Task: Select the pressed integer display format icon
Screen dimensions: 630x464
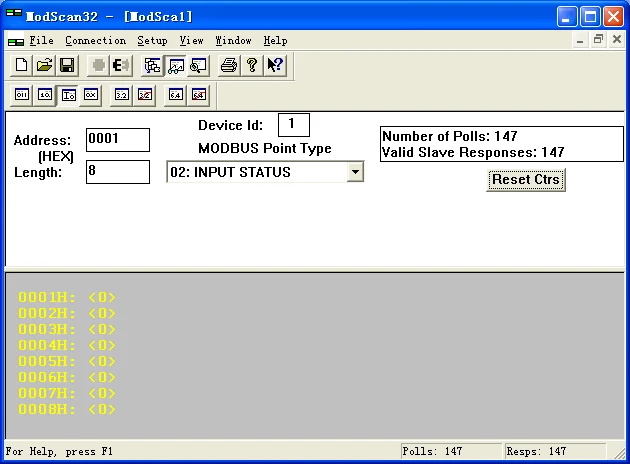Action: (x=68, y=95)
